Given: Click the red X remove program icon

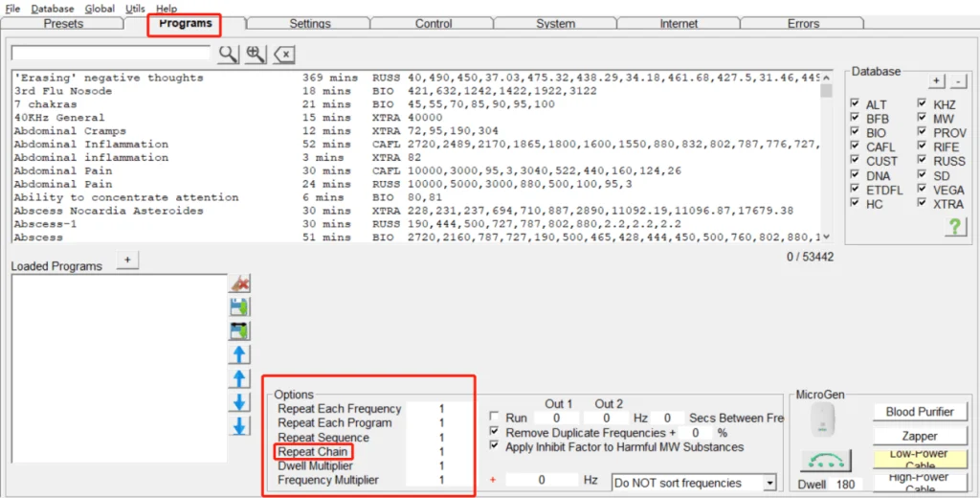Looking at the screenshot, I should click(239, 283).
